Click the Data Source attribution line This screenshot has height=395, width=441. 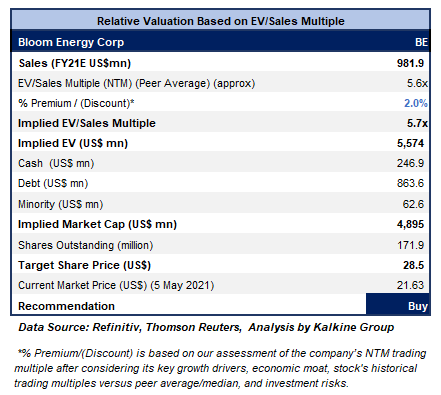[x=206, y=327]
